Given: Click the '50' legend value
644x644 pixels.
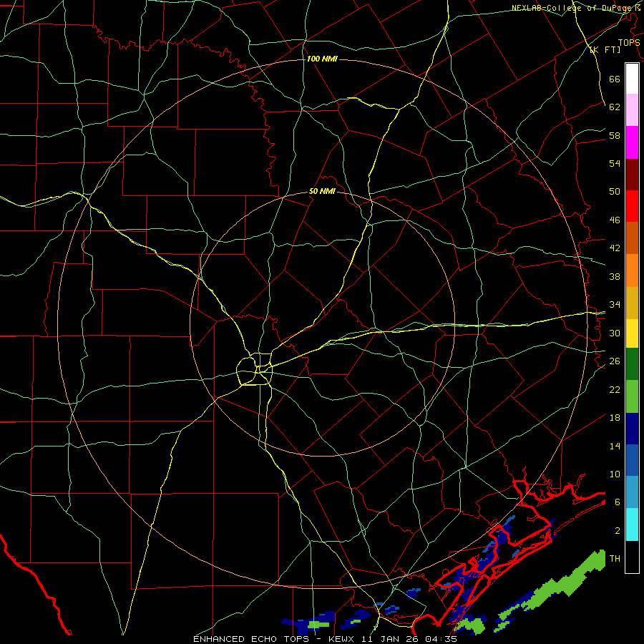Looking at the screenshot, I should pyautogui.click(x=615, y=191).
